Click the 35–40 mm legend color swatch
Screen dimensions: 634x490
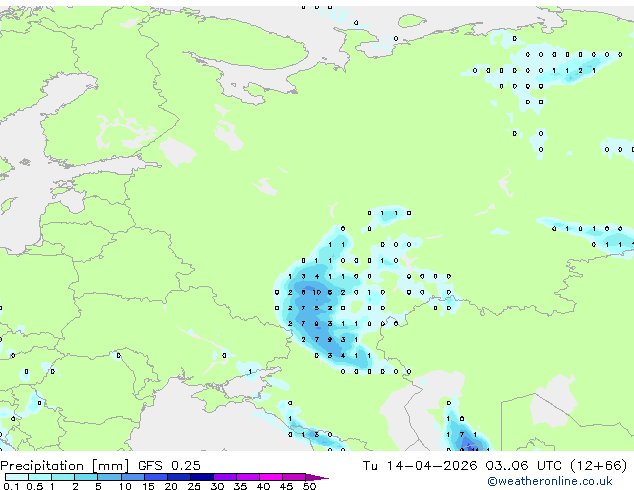click(x=248, y=477)
